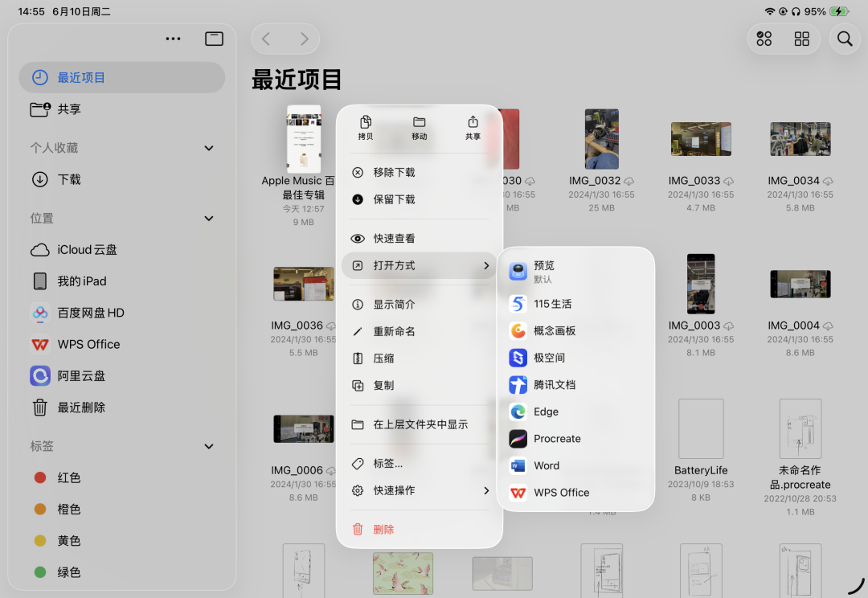Choose 重新命名 from the context menu

click(420, 332)
